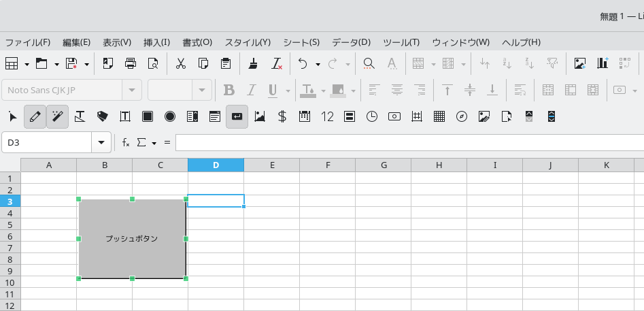Toggle Wrap Text button

click(x=520, y=90)
